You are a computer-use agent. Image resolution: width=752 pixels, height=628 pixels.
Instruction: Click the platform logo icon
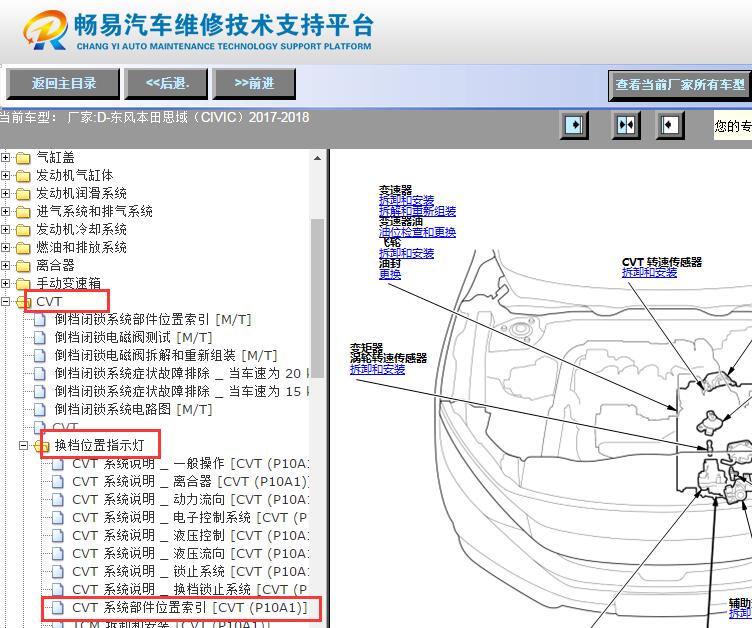(x=46, y=30)
